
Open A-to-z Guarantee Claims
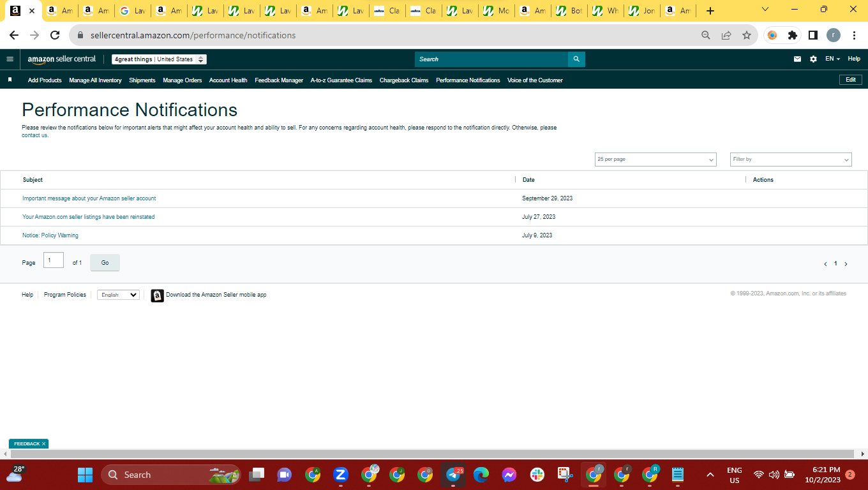coord(341,80)
